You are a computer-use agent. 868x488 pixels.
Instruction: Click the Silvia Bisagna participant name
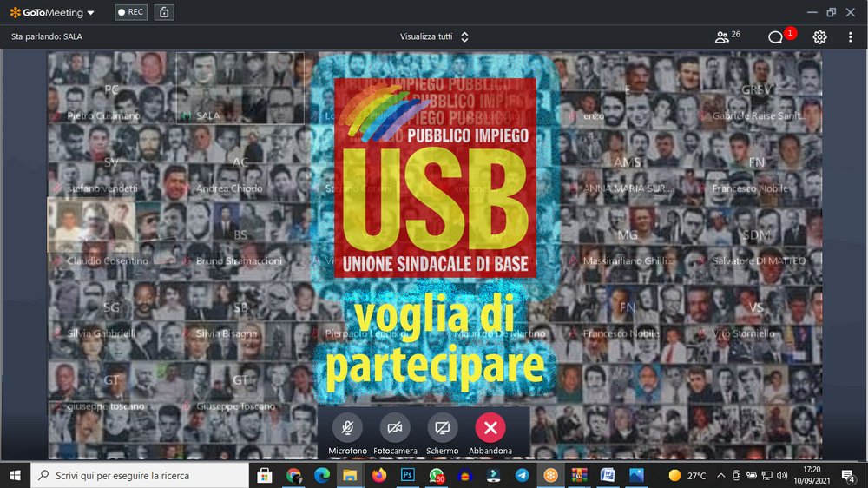click(x=227, y=333)
